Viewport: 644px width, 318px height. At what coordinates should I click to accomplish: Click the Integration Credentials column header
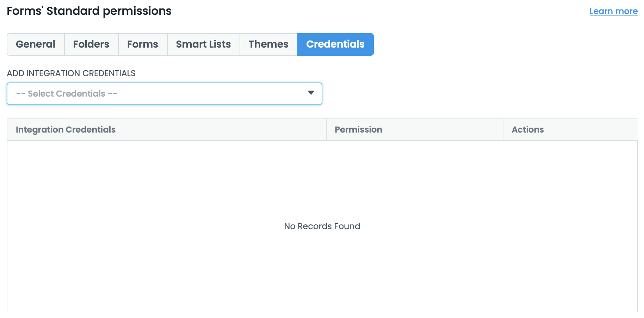coord(65,129)
